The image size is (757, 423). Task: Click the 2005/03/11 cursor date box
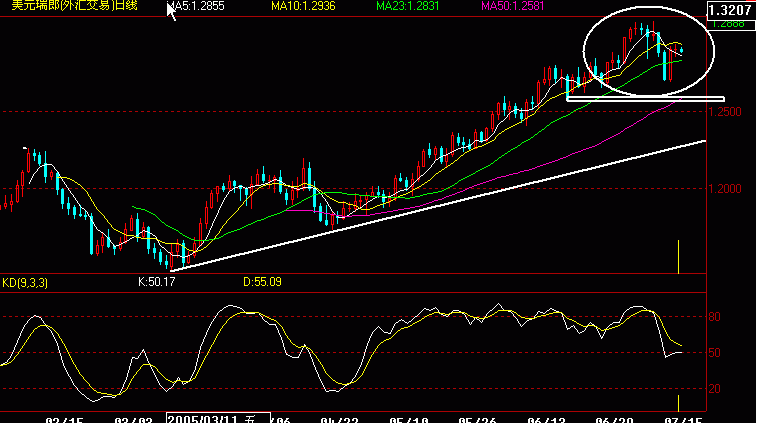(x=218, y=418)
